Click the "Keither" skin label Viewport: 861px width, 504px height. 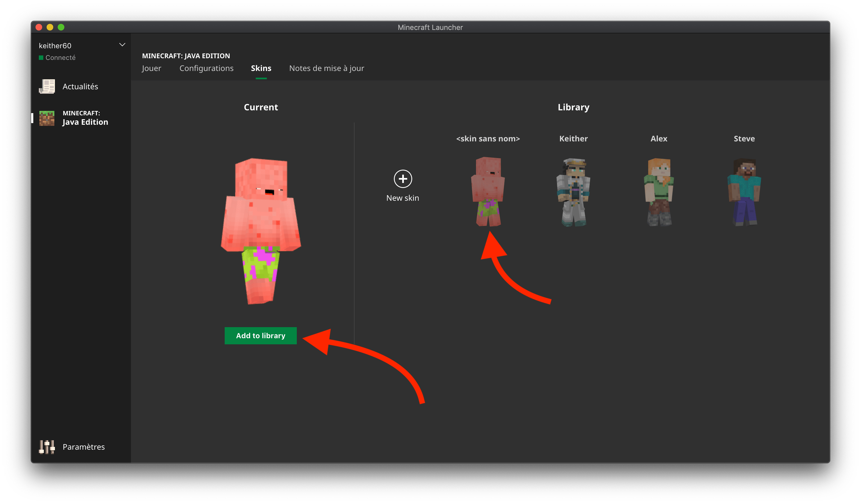[x=573, y=139]
